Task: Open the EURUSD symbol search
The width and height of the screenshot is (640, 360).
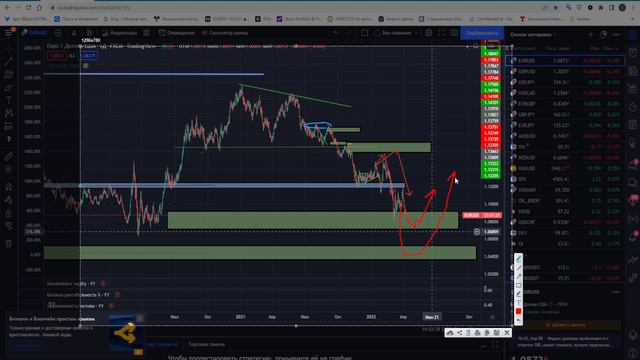Action: pos(35,33)
